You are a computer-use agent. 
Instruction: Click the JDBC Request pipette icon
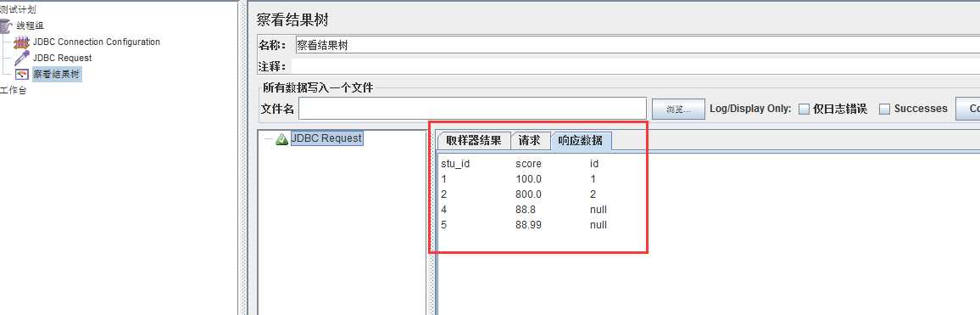coord(22,59)
